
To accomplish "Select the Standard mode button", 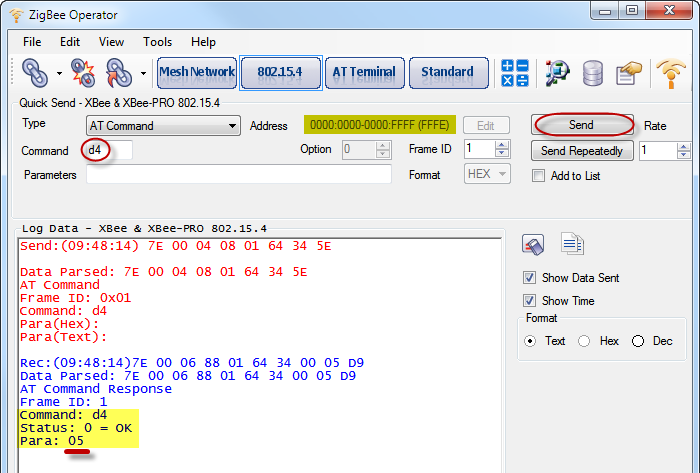I will [449, 73].
